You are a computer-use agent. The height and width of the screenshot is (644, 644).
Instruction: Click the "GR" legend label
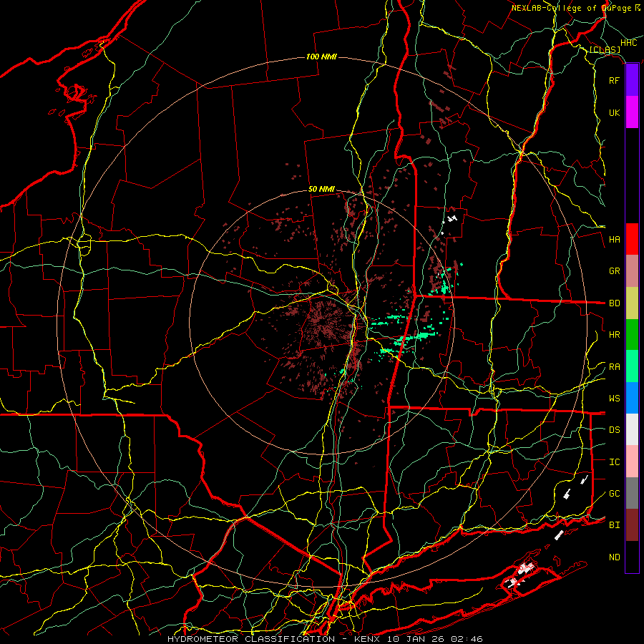point(615,271)
